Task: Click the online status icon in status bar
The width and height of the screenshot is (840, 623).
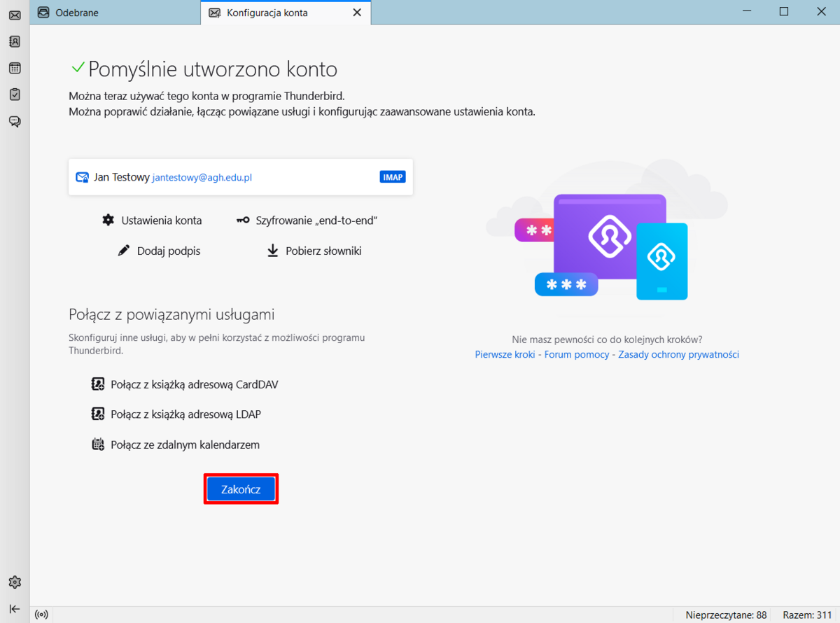Action: tap(41, 615)
